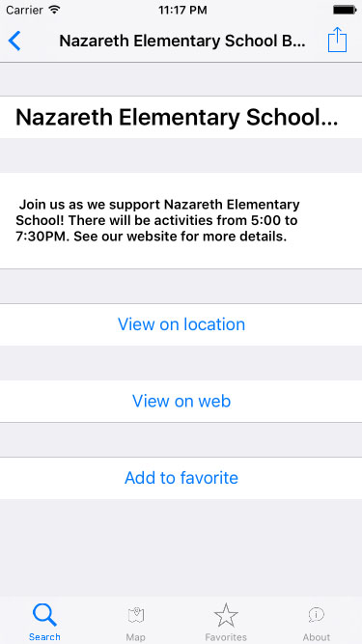
Task: Select the Search magnifying glass icon
Action: 44,614
